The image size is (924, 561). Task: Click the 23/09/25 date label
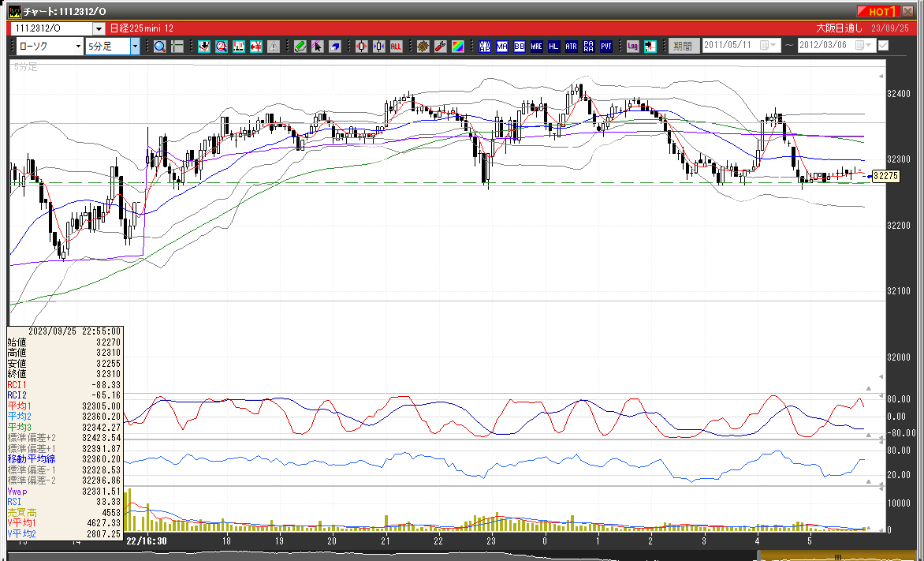[x=890, y=28]
